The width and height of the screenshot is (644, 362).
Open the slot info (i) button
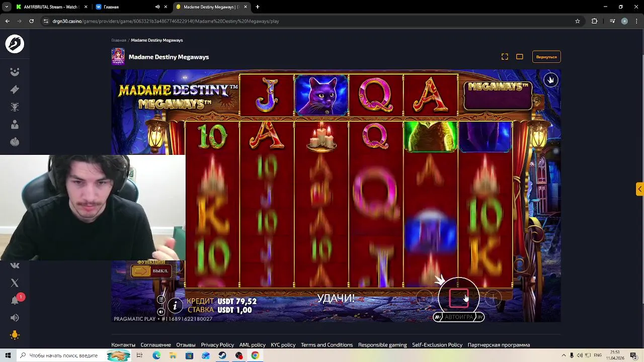coord(175,305)
